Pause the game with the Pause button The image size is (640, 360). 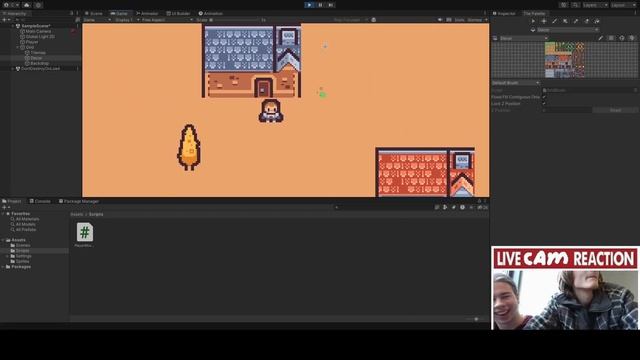(320, 5)
